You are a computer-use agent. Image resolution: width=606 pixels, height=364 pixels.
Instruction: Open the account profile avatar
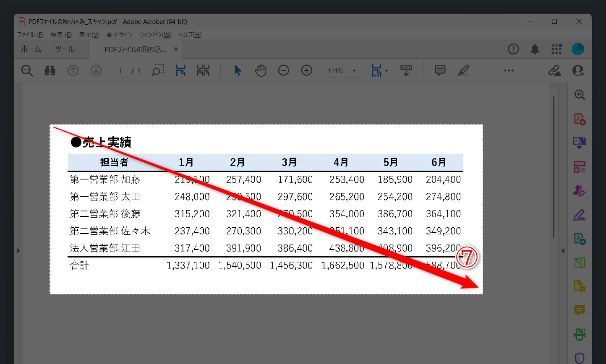coord(578,49)
